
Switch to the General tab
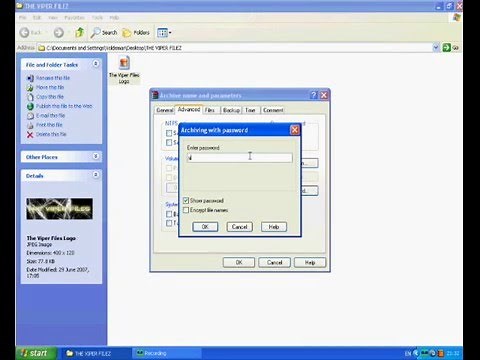coord(165,110)
